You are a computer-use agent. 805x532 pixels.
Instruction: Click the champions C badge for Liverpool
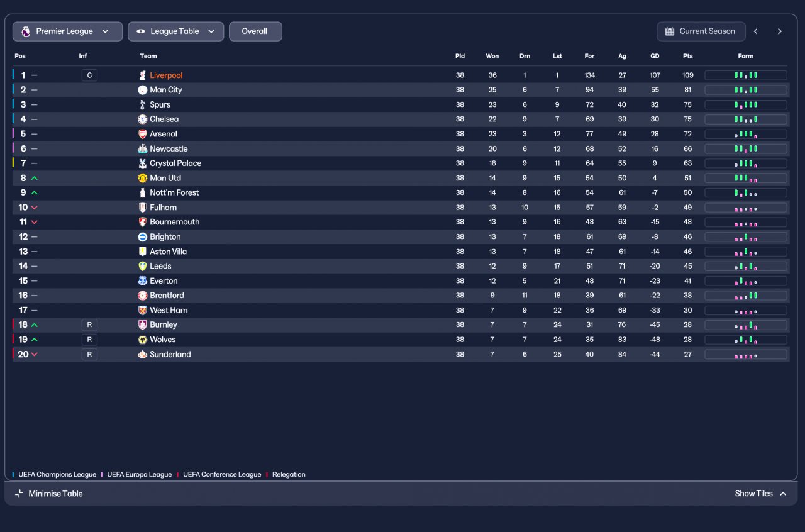(x=89, y=75)
